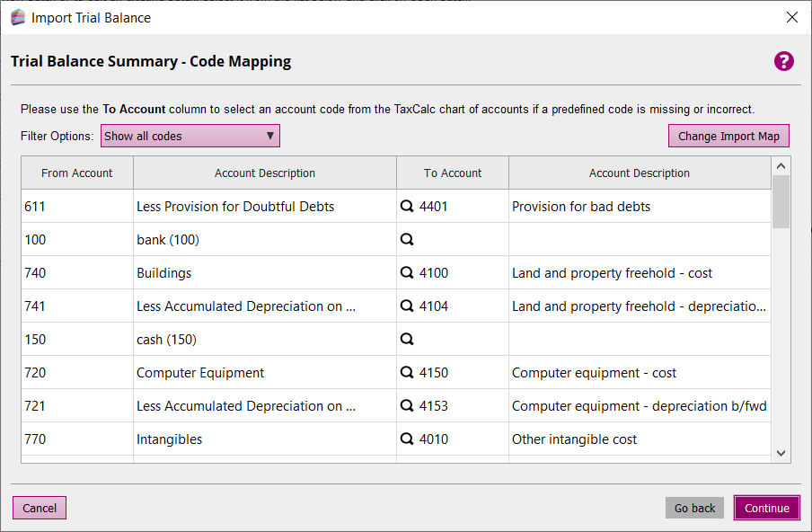This screenshot has height=532, width=812.
Task: Click the search icon for bank (100) row
Action: (407, 240)
